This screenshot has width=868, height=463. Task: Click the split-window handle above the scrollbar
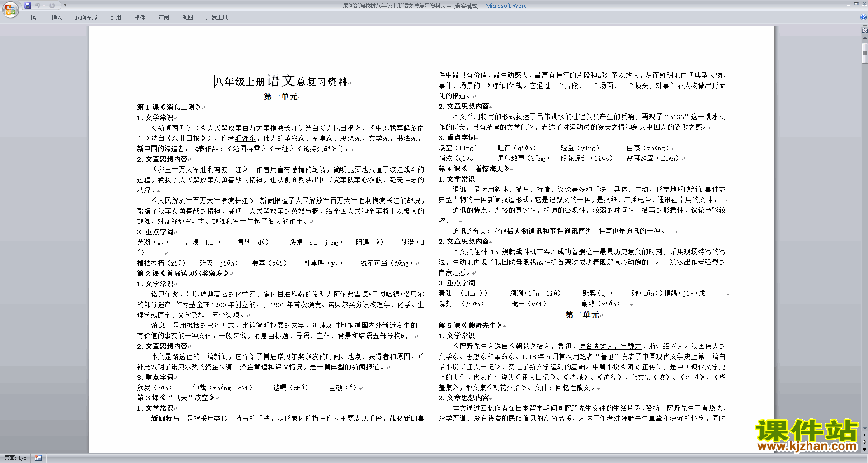tap(865, 26)
